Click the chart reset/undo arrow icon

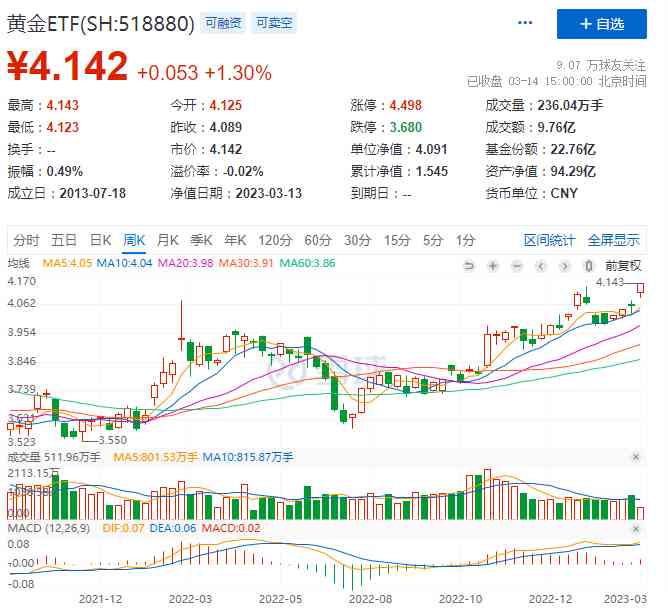tap(468, 265)
